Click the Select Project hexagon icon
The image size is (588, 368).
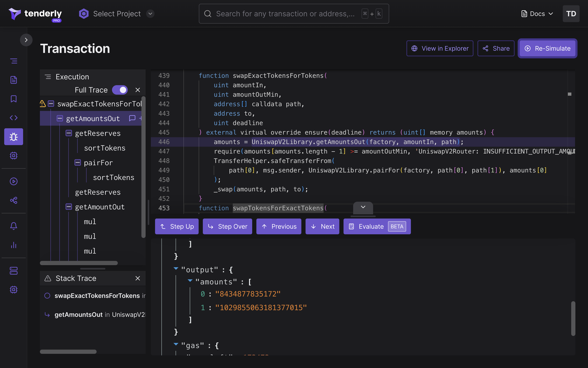[84, 14]
